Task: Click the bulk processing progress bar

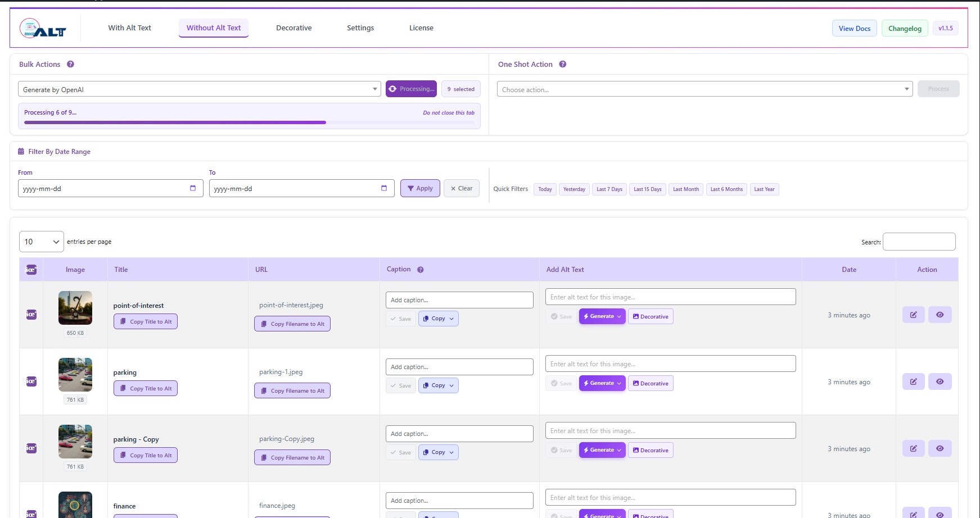Action: [249, 122]
